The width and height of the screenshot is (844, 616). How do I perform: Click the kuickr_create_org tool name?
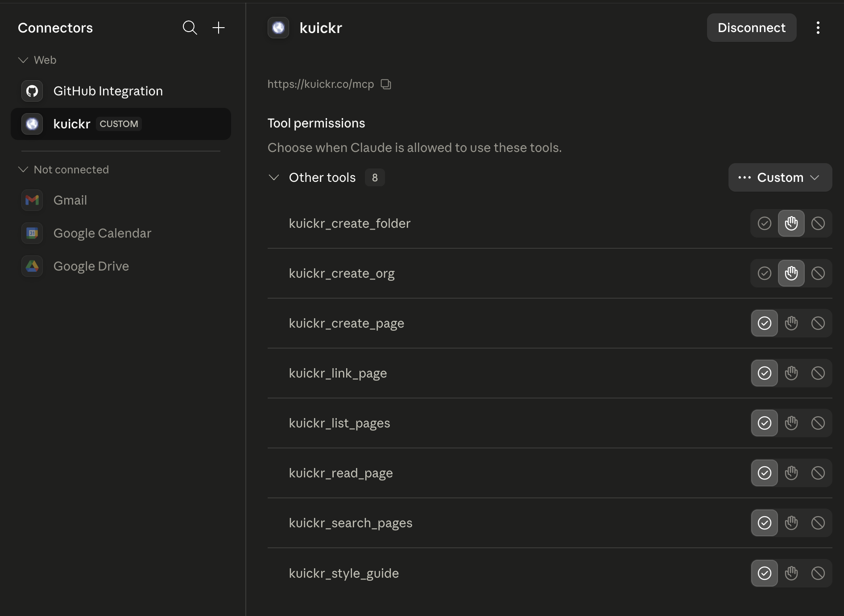(342, 273)
